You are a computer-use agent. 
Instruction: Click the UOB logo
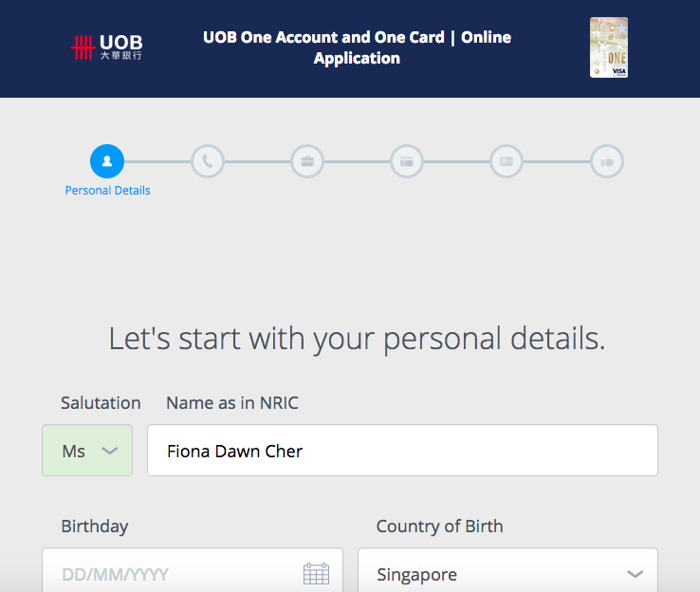pyautogui.click(x=107, y=47)
